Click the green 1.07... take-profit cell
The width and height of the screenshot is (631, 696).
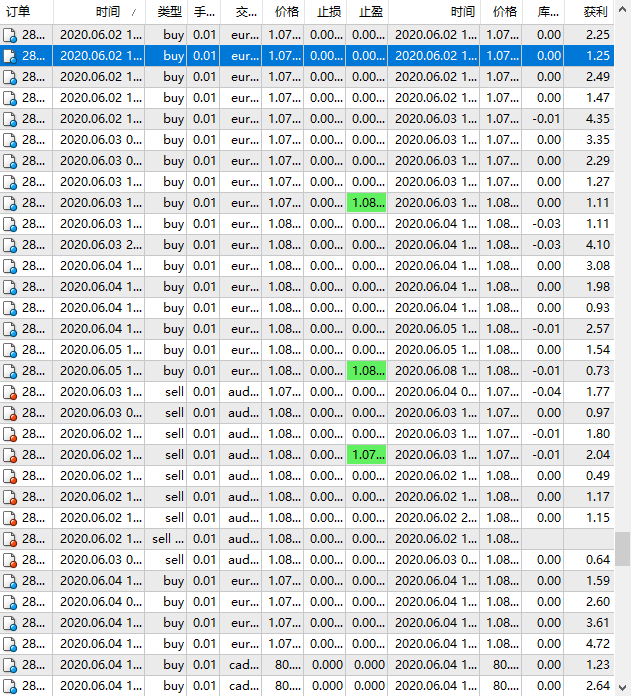(x=367, y=455)
